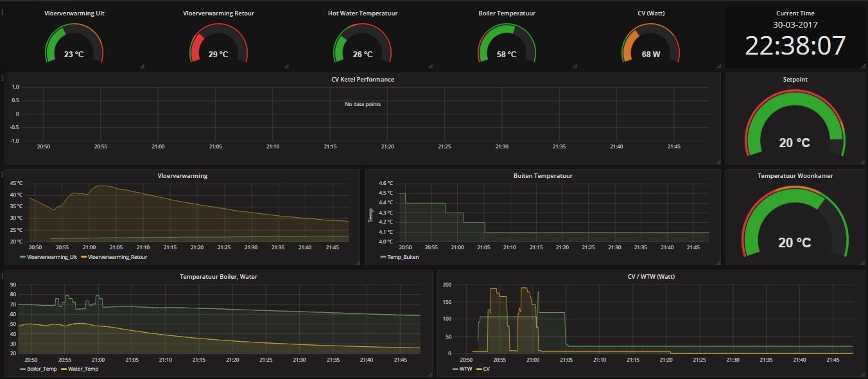Click the resize handle of the Buiten Temperatuur panel
The image size is (868, 379).
coord(718,262)
